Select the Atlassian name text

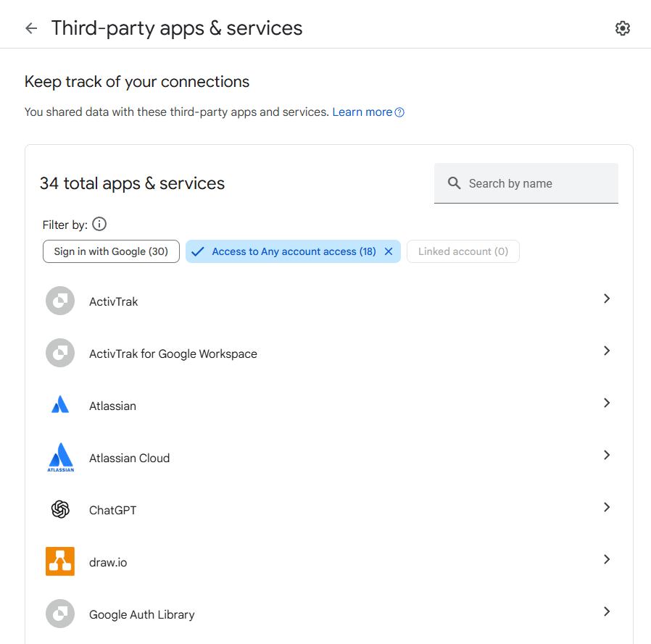click(112, 406)
